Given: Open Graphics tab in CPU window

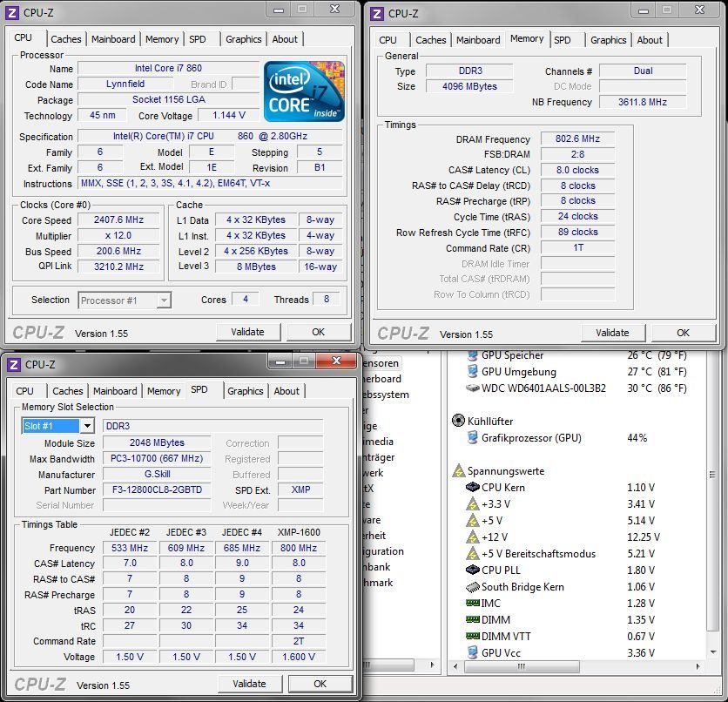Looking at the screenshot, I should click(243, 39).
